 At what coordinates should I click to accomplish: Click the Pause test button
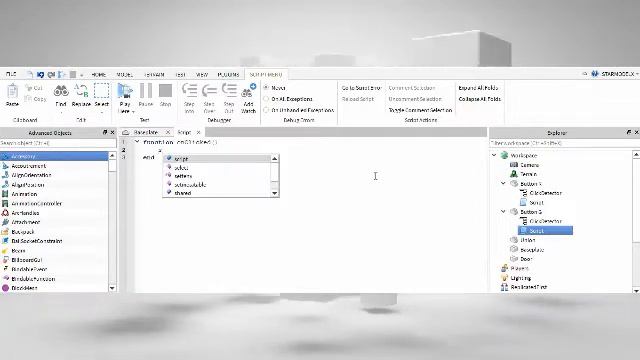tap(146, 91)
